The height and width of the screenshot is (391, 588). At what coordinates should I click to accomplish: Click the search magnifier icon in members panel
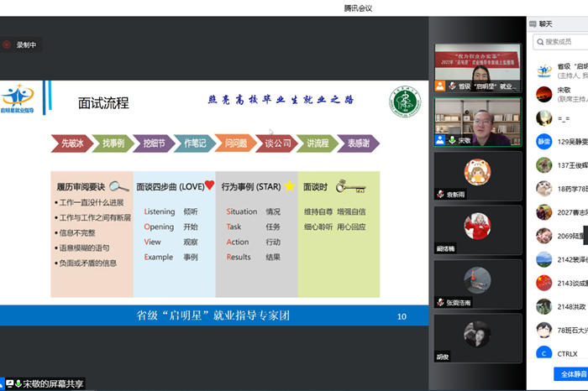[538, 41]
